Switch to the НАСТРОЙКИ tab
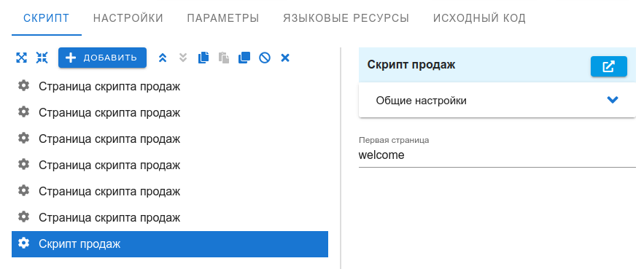 [128, 18]
